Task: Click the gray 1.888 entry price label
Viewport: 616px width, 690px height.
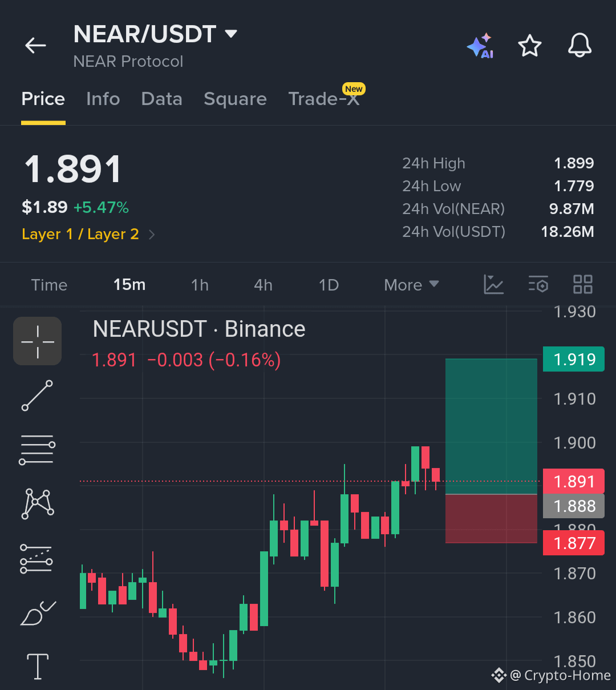Action: point(574,506)
